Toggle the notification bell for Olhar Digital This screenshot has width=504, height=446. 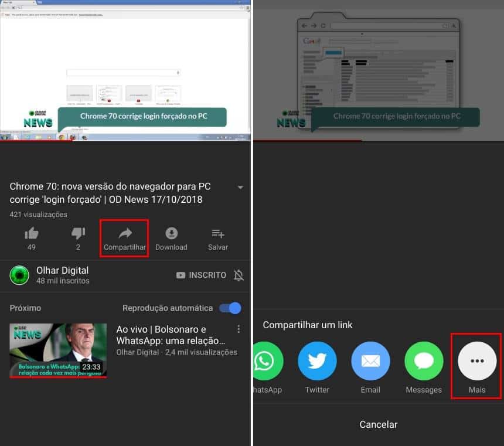pyautogui.click(x=239, y=275)
